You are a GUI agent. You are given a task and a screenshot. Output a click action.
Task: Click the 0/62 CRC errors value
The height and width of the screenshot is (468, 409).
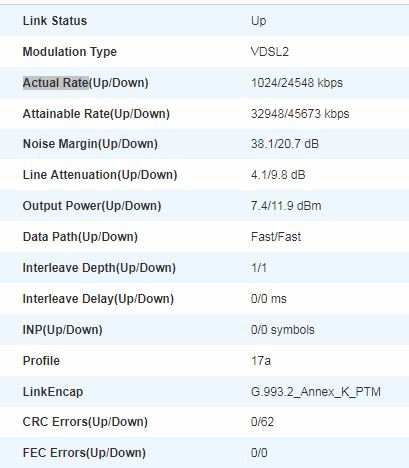262,422
